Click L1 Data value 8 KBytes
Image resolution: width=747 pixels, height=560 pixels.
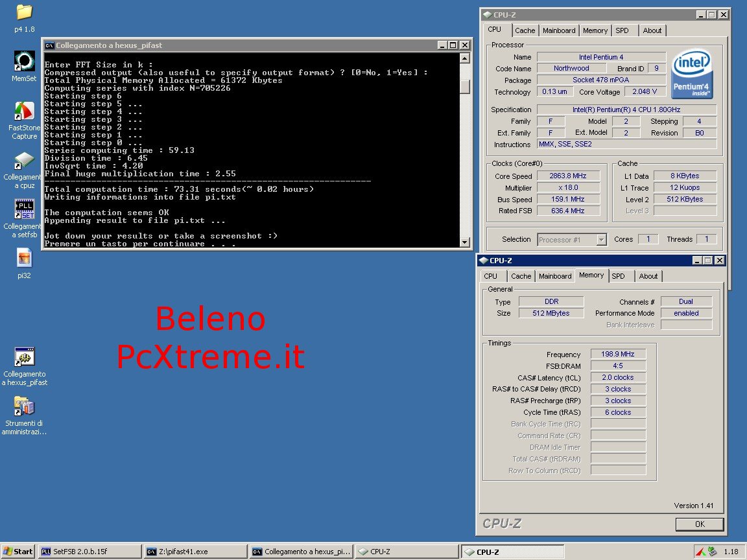[x=685, y=176]
